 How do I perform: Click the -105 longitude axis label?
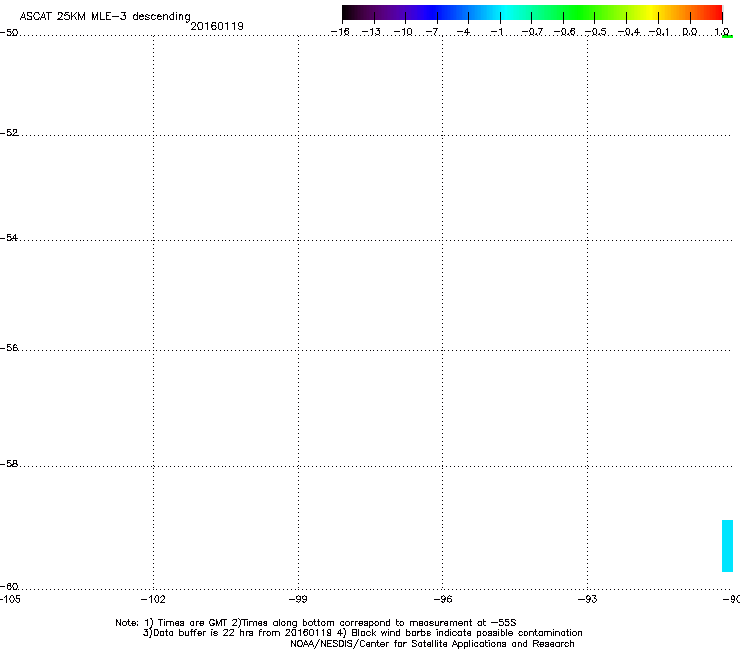tap(10, 599)
